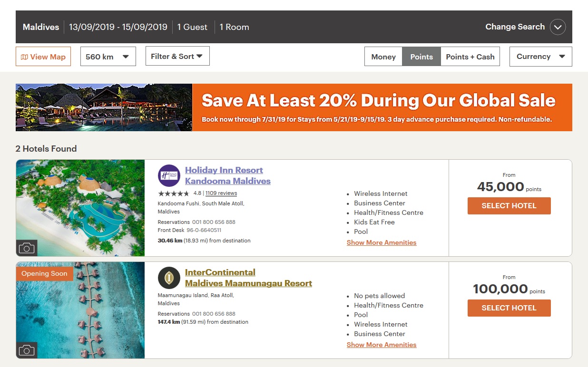Switch price display to Points
This screenshot has height=367, width=588.
[421, 57]
